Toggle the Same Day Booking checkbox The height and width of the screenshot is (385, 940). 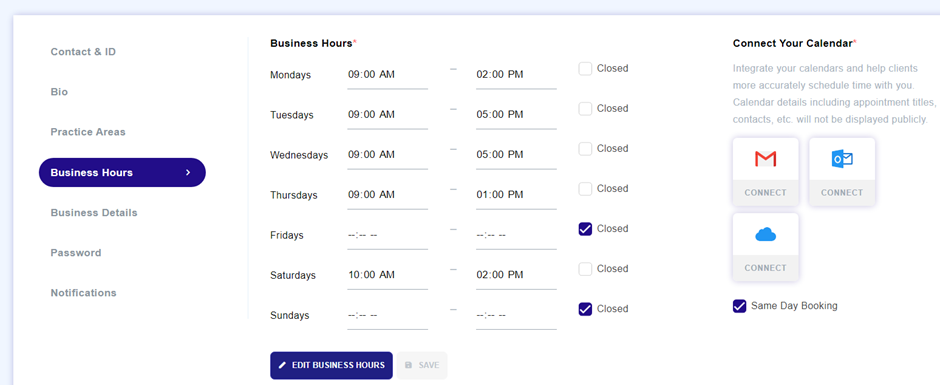pos(739,306)
